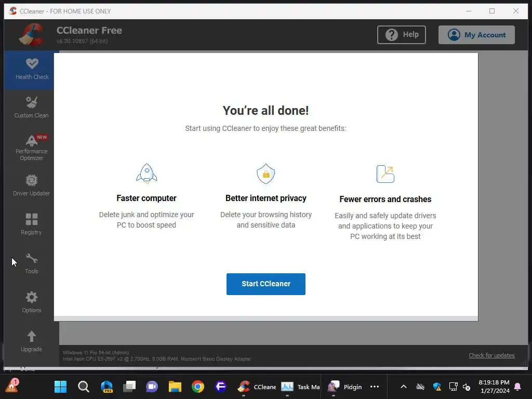Open the video chat taskbar app
The height and width of the screenshot is (399, 532).
[x=152, y=387]
